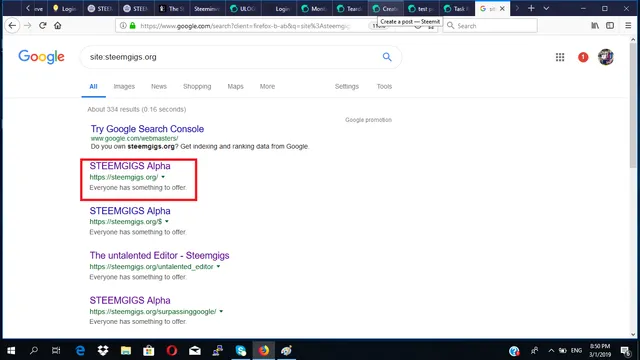Open a new browser tab
Image resolution: width=640 pixels, height=360 pixels.
[x=531, y=8]
